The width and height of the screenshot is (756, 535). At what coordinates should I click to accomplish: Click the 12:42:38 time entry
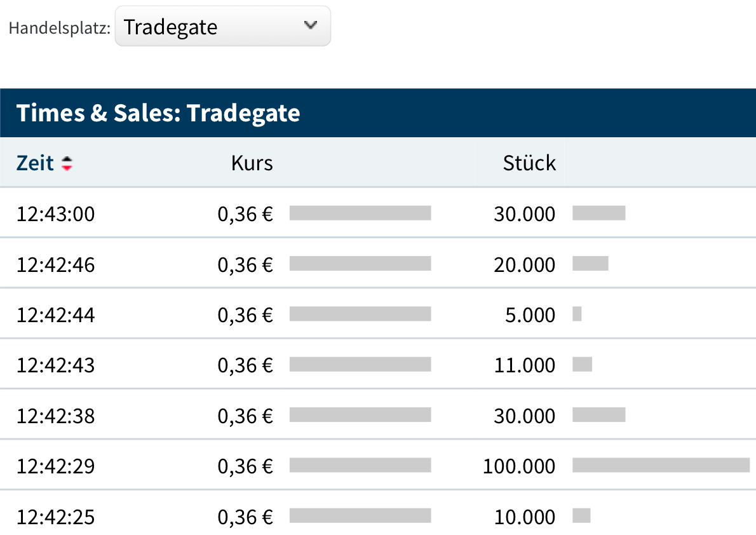coord(55,416)
